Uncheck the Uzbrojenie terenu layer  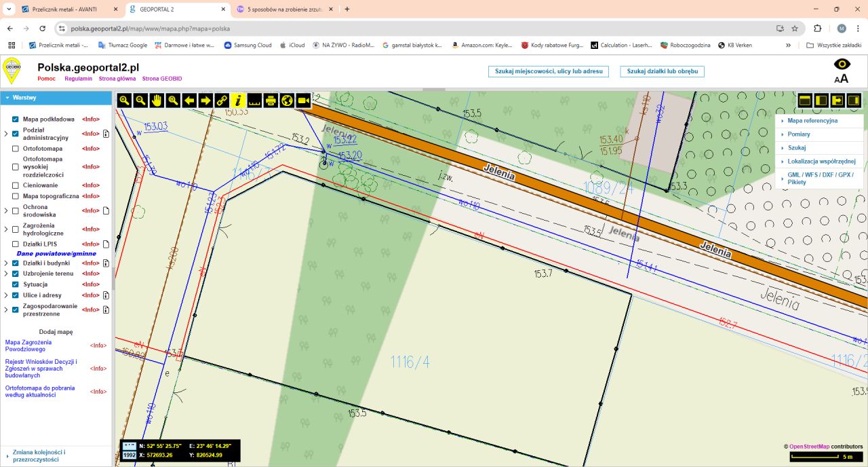(x=16, y=274)
